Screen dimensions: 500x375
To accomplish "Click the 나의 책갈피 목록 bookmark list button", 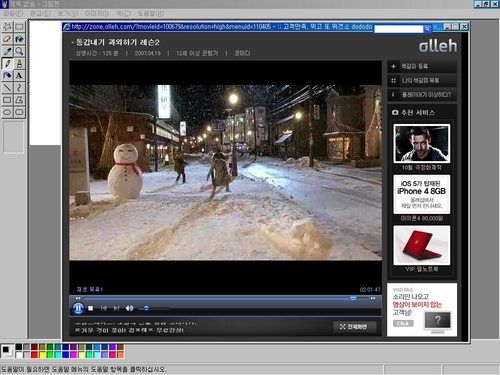I will 422,80.
